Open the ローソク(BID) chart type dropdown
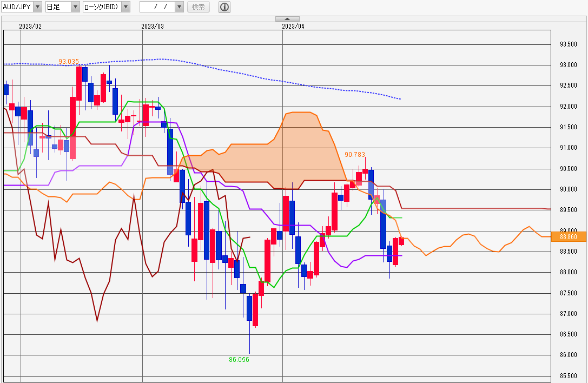The image size is (588, 383). (107, 6)
